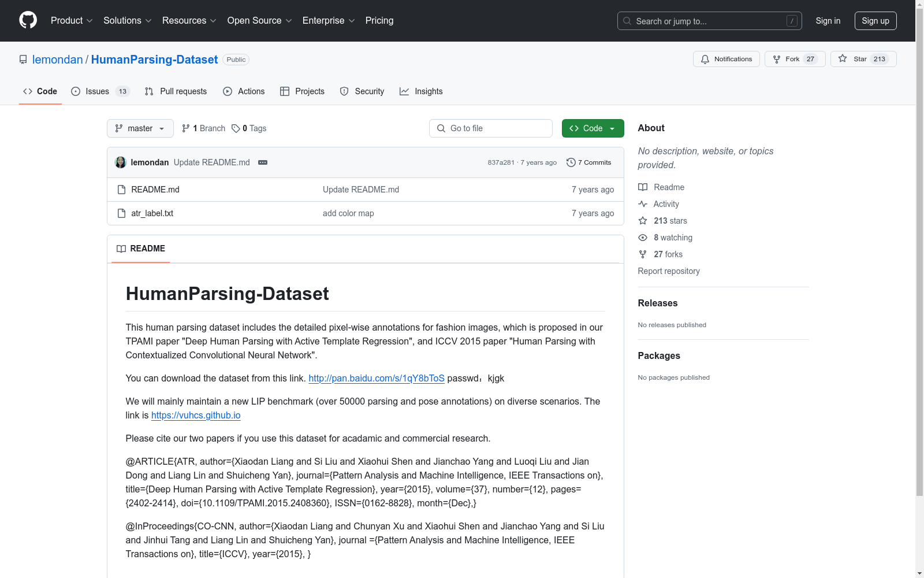924x578 pixels.
Task: Expand commit message ellipsis icon
Action: [263, 162]
